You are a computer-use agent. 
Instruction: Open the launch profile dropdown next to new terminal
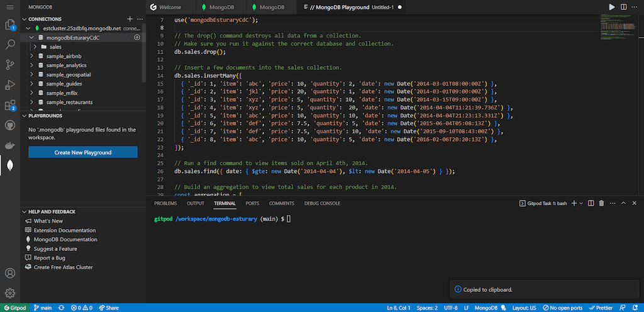coord(581,203)
